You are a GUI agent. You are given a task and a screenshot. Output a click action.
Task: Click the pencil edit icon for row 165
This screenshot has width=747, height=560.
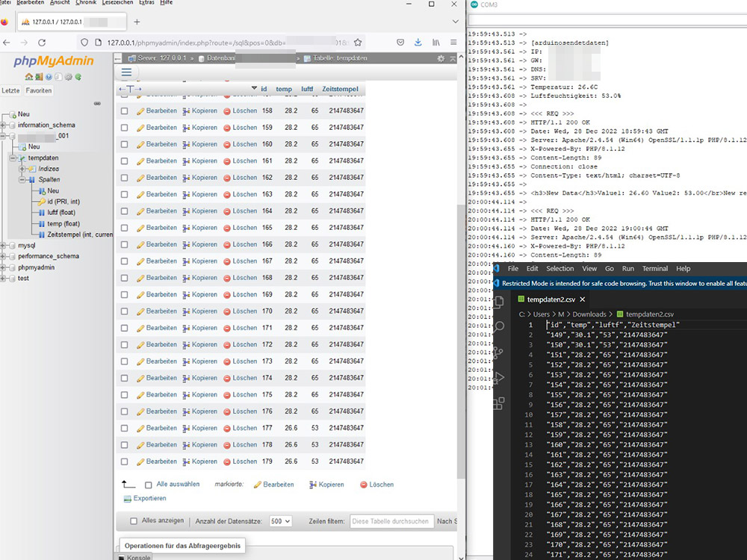[140, 228]
